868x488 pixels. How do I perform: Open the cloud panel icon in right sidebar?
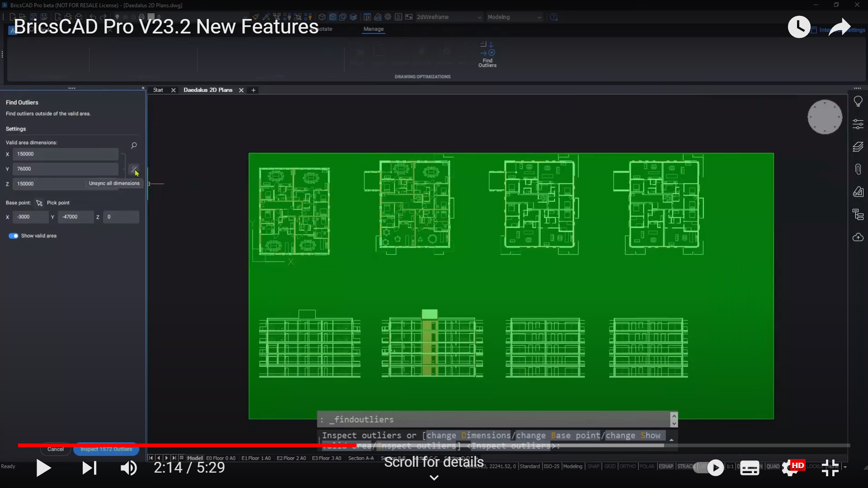tap(858, 237)
